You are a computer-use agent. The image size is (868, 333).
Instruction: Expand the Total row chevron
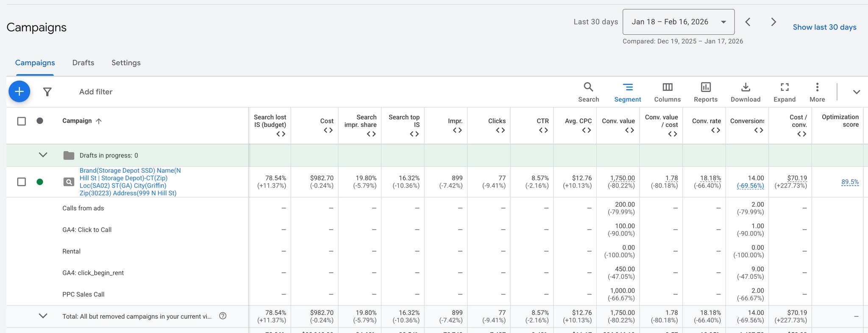coord(43,316)
